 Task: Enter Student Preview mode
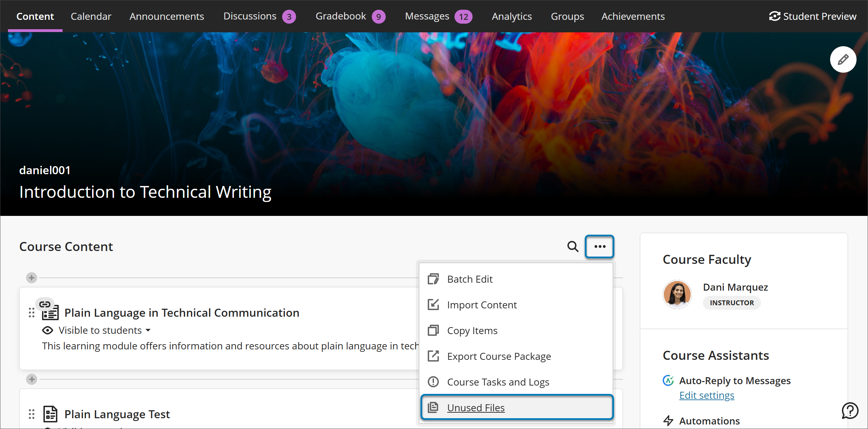pos(812,16)
